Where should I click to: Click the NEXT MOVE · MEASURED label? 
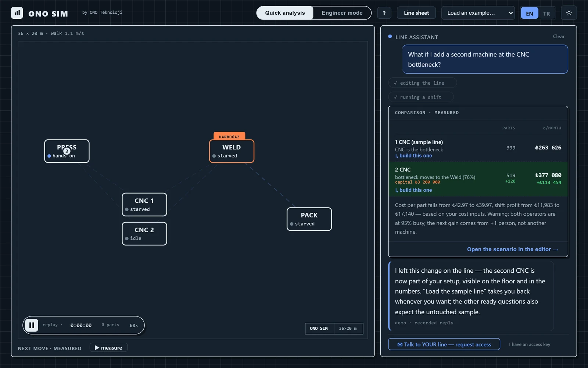50,348
